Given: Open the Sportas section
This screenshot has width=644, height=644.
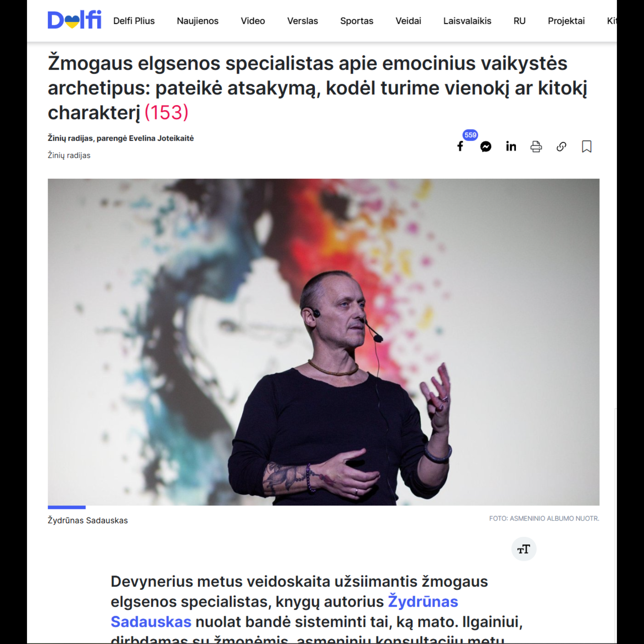Looking at the screenshot, I should click(x=357, y=21).
